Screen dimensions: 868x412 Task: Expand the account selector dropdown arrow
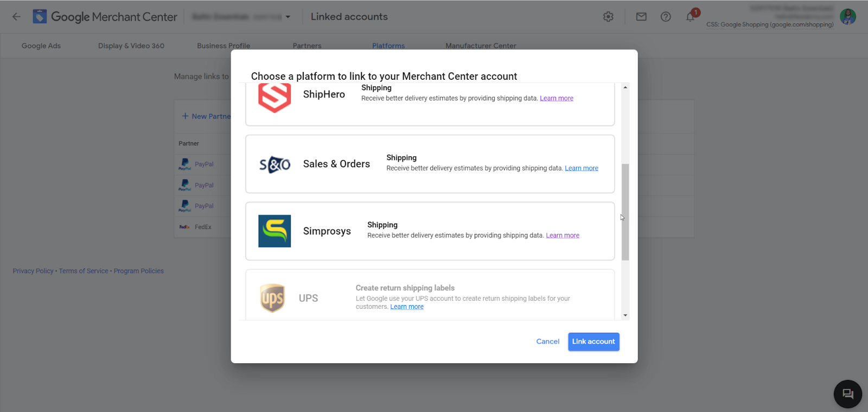288,17
